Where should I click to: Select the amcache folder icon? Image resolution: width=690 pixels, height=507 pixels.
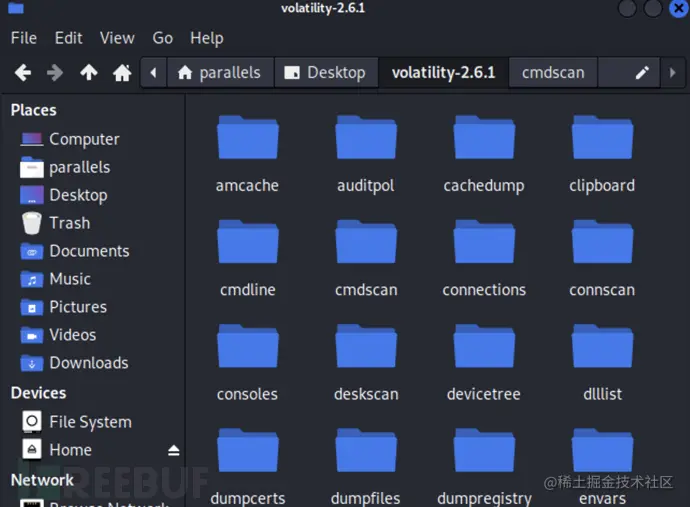click(247, 137)
